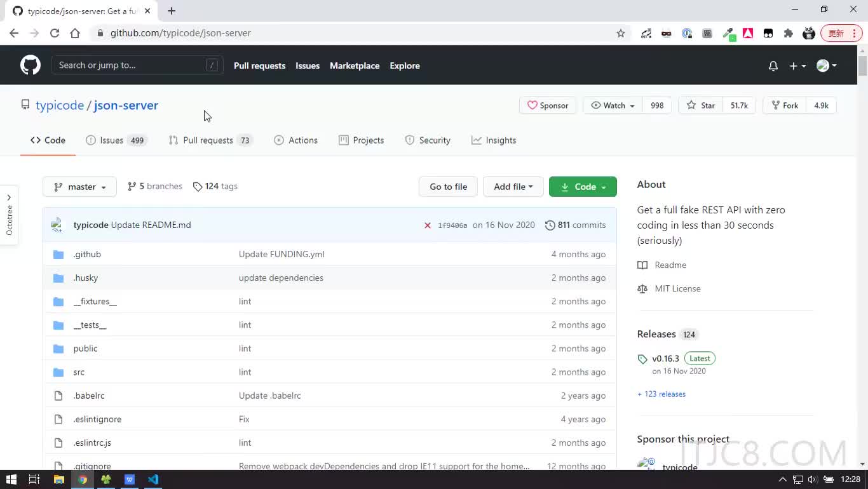This screenshot has width=868, height=489.
Task: Switch to Visual Studio Code on taskbar
Action: point(153,479)
